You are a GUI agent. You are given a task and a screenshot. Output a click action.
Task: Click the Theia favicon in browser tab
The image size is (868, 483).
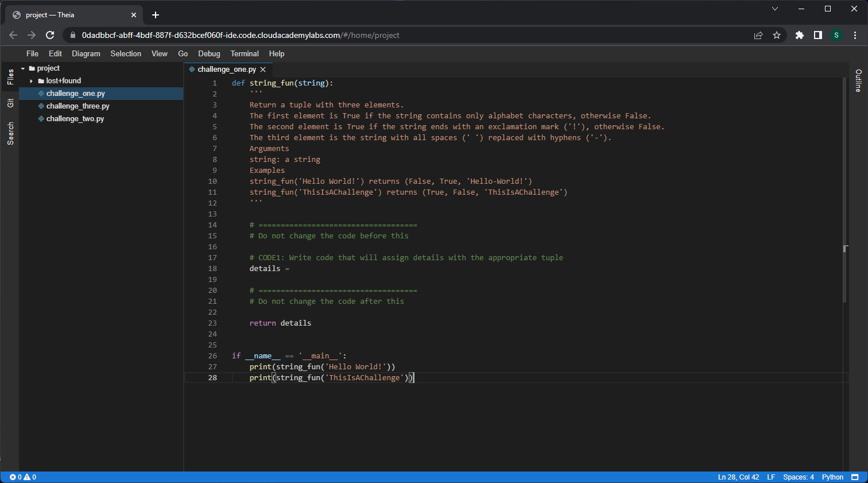(17, 15)
